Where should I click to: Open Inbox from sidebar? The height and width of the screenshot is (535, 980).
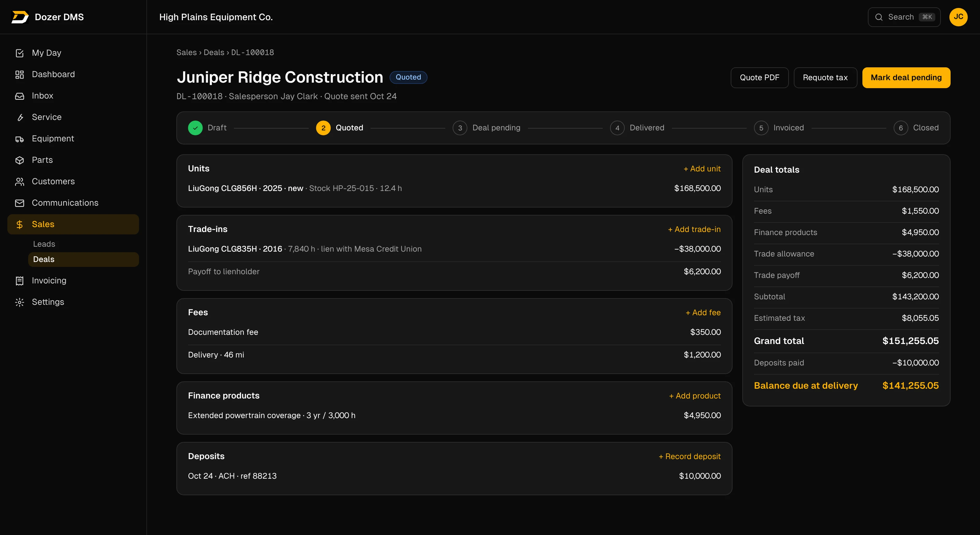[x=73, y=96]
